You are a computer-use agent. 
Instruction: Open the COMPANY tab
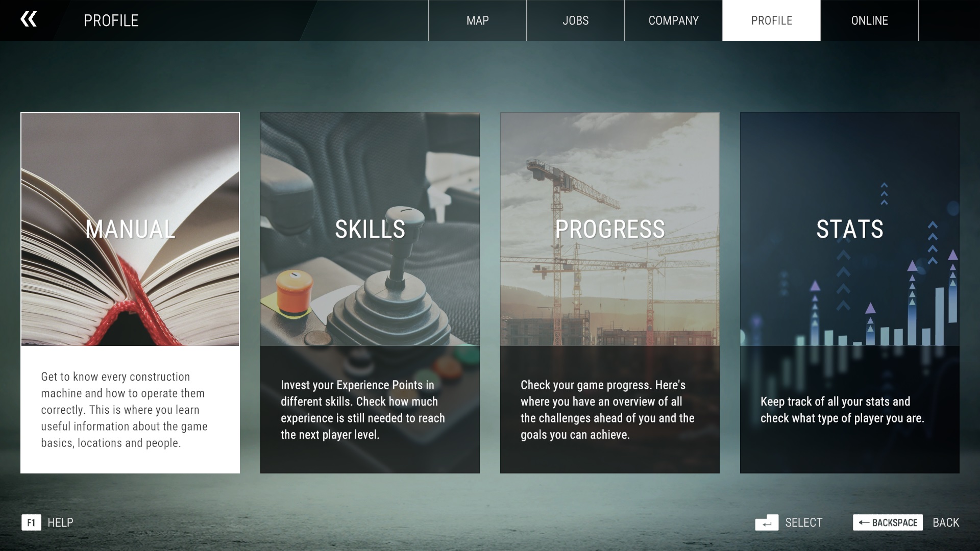673,20
